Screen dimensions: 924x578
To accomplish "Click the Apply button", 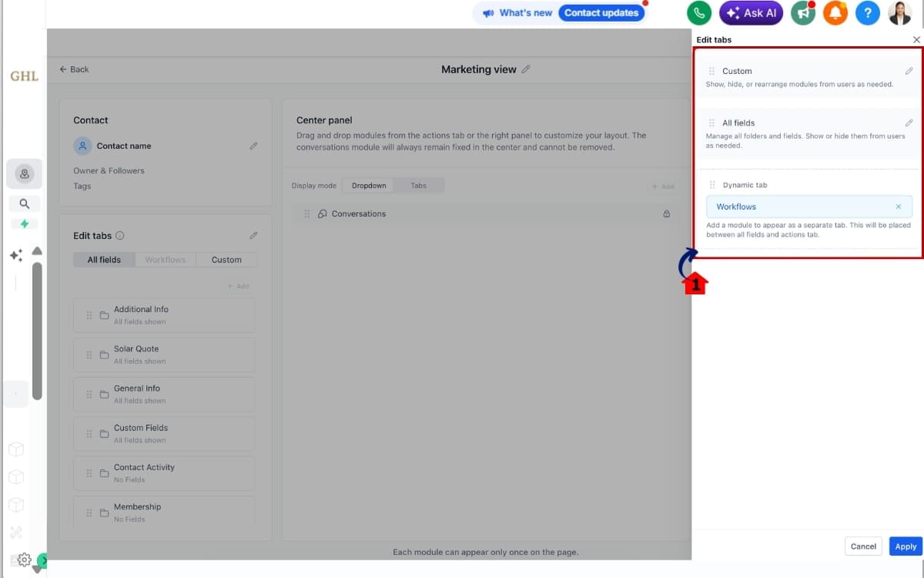I will [906, 546].
